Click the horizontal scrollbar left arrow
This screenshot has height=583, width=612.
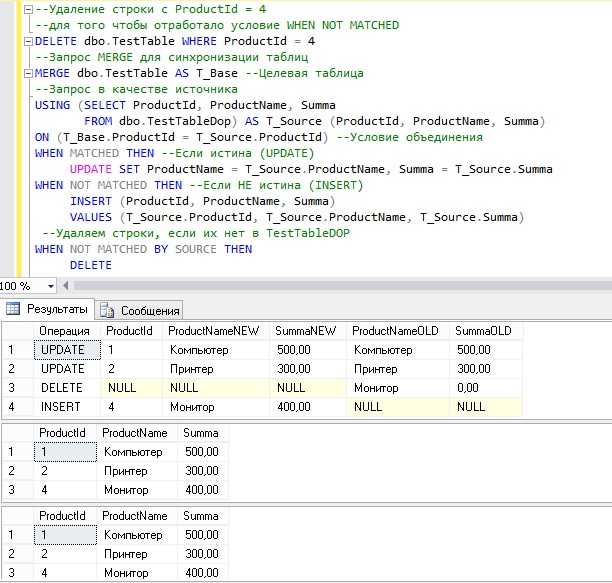[66, 286]
